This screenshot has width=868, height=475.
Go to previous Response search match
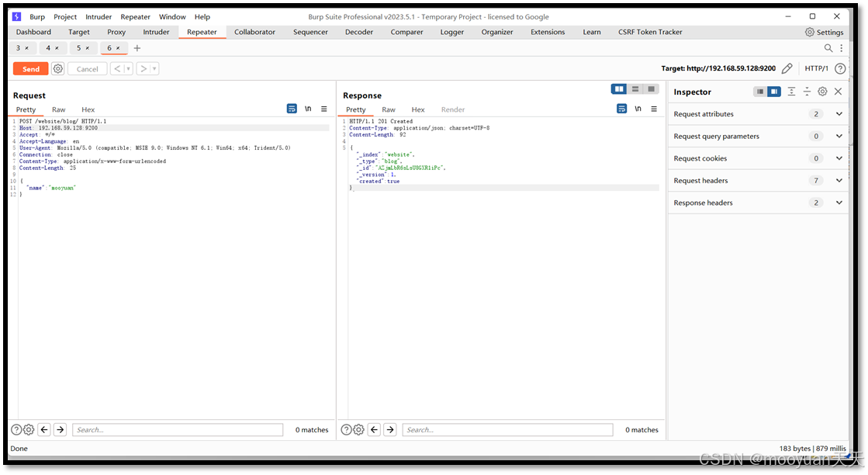pos(374,430)
